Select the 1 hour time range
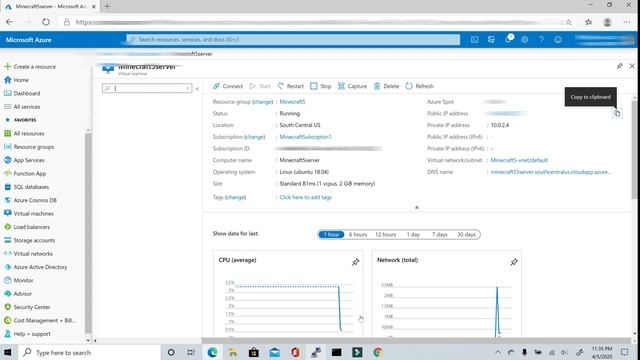Image resolution: width=640 pixels, height=360 pixels. click(x=331, y=234)
